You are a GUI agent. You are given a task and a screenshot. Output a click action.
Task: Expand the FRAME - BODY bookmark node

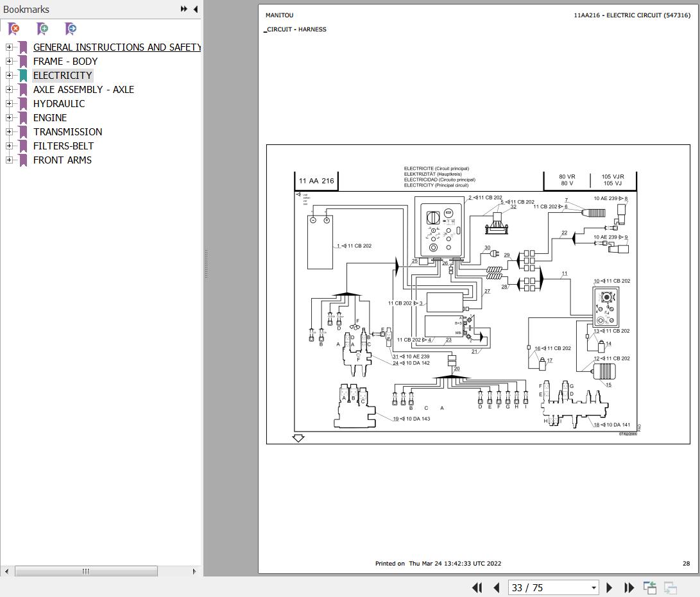(9, 61)
